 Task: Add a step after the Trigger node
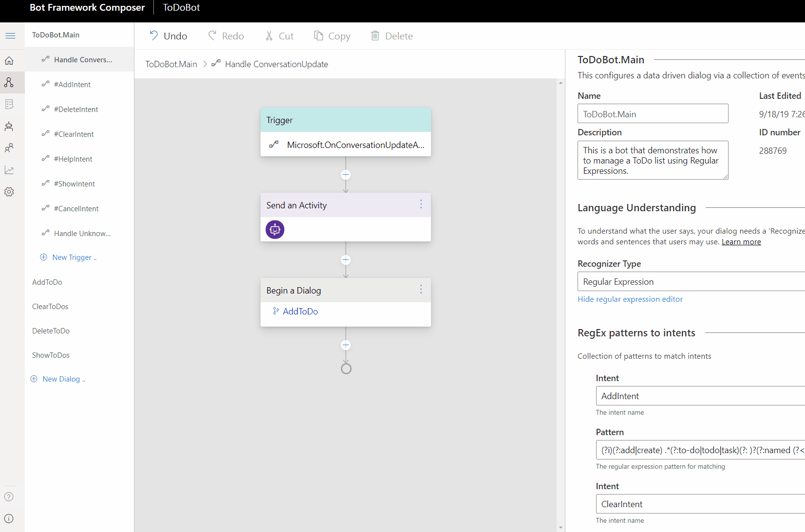click(346, 175)
